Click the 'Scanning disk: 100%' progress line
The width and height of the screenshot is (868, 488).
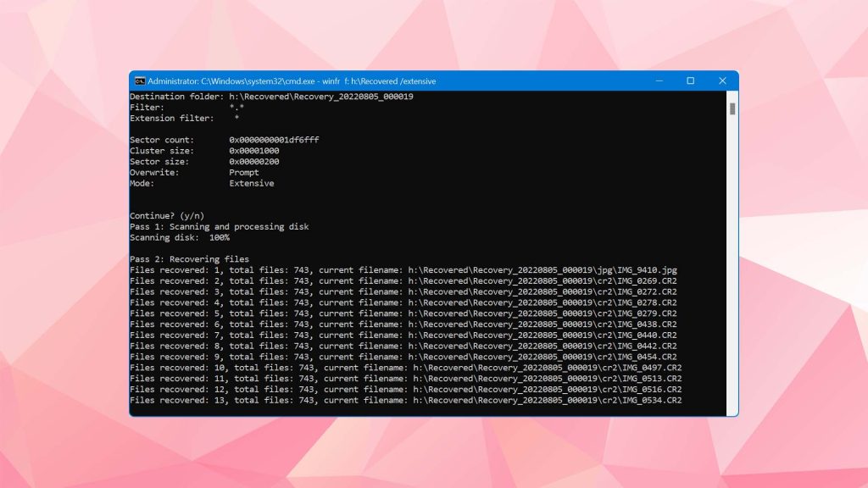(x=181, y=237)
